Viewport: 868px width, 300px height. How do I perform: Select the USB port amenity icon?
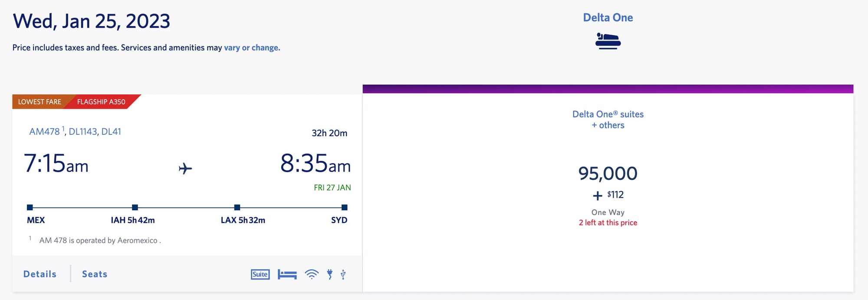click(x=342, y=274)
